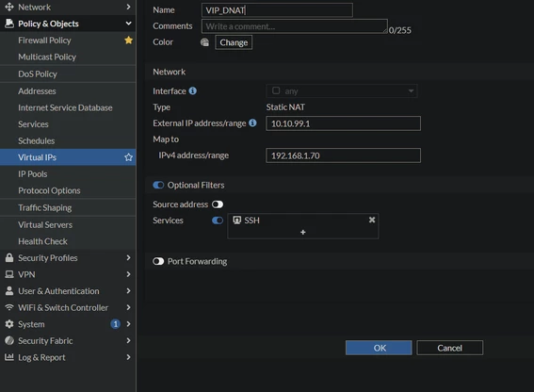Image resolution: width=534 pixels, height=392 pixels.
Task: Disable the Optional Filters toggle
Action: (x=158, y=185)
